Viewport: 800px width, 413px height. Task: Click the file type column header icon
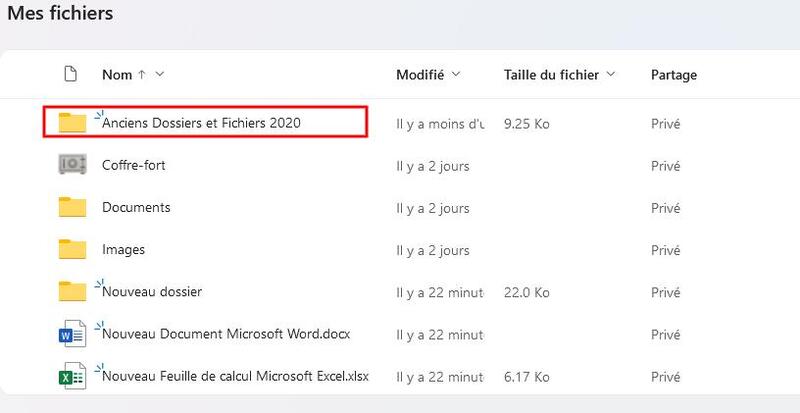click(70, 74)
